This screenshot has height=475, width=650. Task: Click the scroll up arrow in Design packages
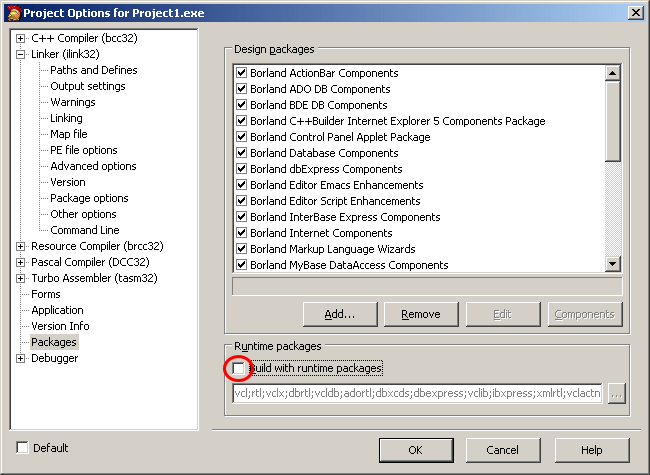coord(612,73)
